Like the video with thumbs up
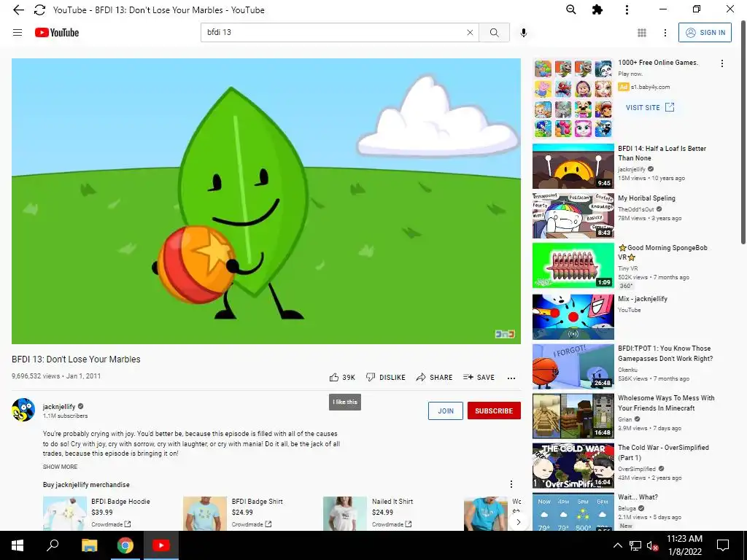 coord(342,377)
